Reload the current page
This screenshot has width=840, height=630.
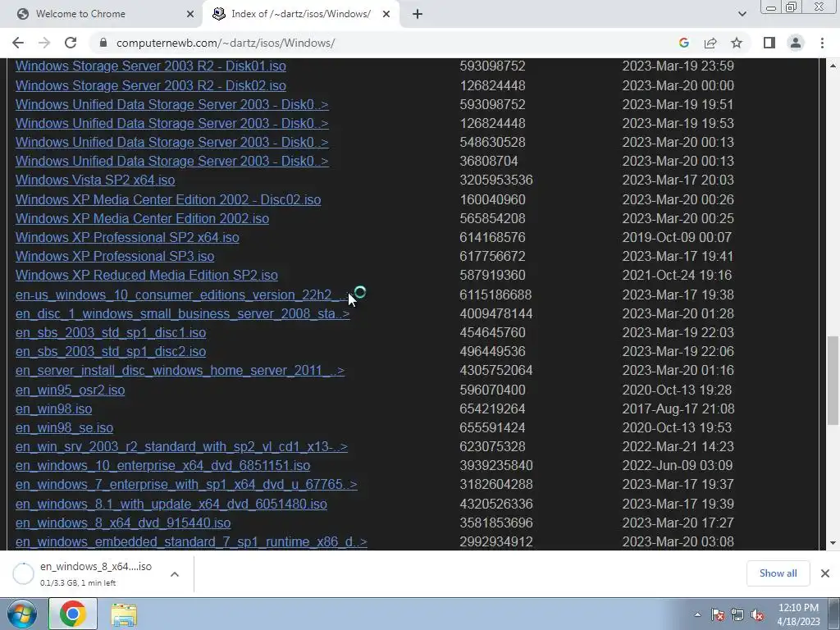point(71,43)
